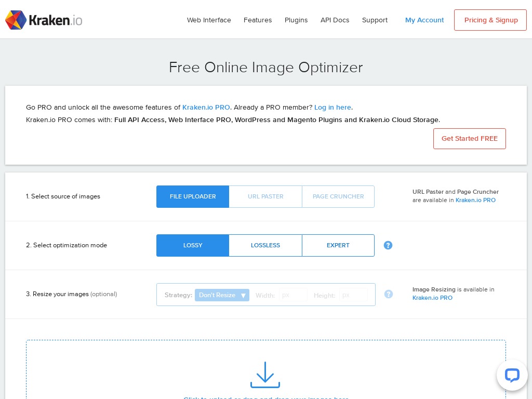Open the live chat bubble icon
Screen dimensions: 532x399
(512, 375)
